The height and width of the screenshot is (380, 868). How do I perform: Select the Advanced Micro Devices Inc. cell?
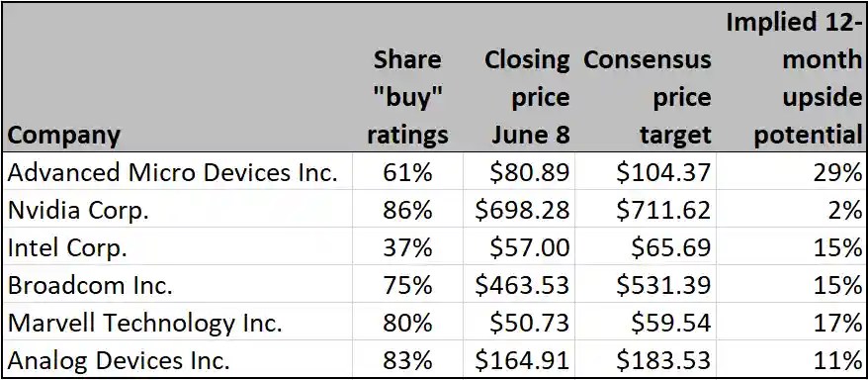(177, 172)
